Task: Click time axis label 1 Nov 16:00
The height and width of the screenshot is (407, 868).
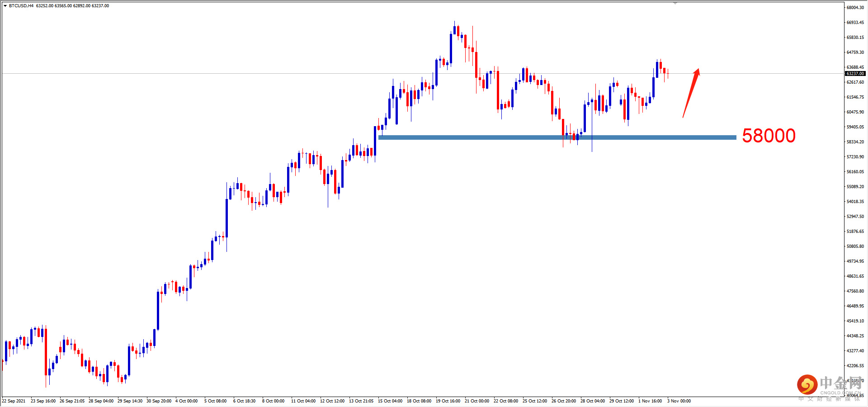Action: [650, 401]
